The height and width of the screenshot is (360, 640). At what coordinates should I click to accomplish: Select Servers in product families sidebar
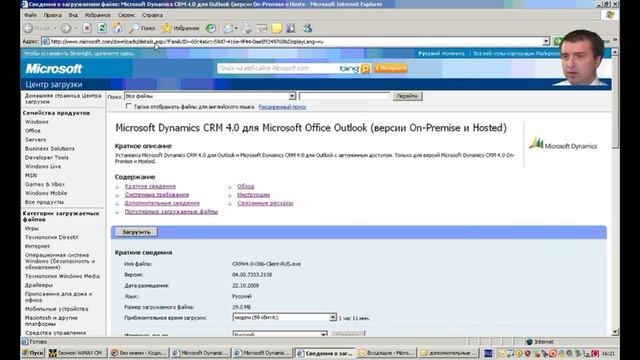[36, 140]
